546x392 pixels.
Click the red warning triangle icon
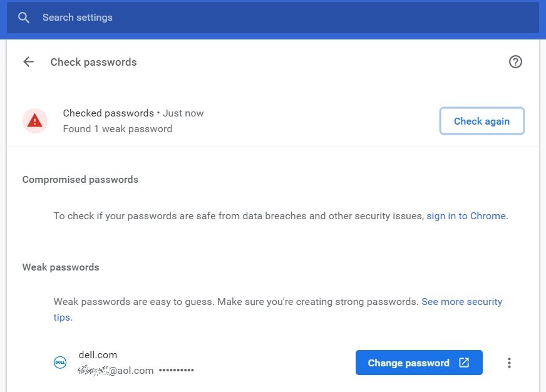pyautogui.click(x=35, y=121)
